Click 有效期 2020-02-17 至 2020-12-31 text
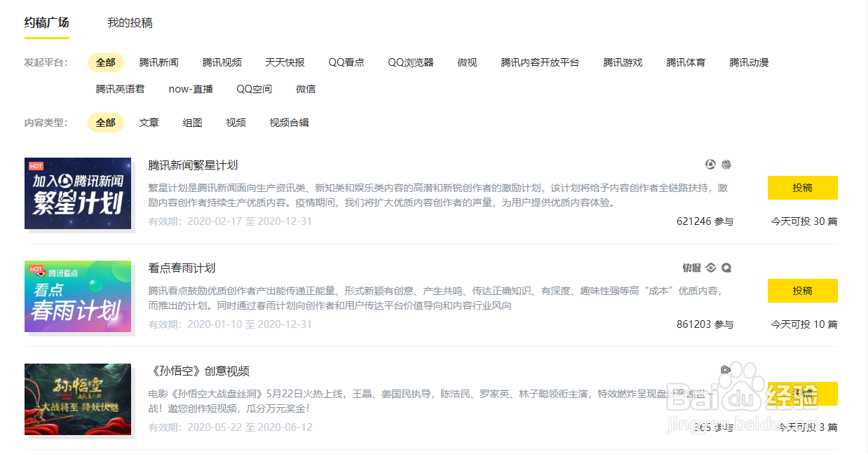The width and height of the screenshot is (868, 454). pyautogui.click(x=230, y=221)
